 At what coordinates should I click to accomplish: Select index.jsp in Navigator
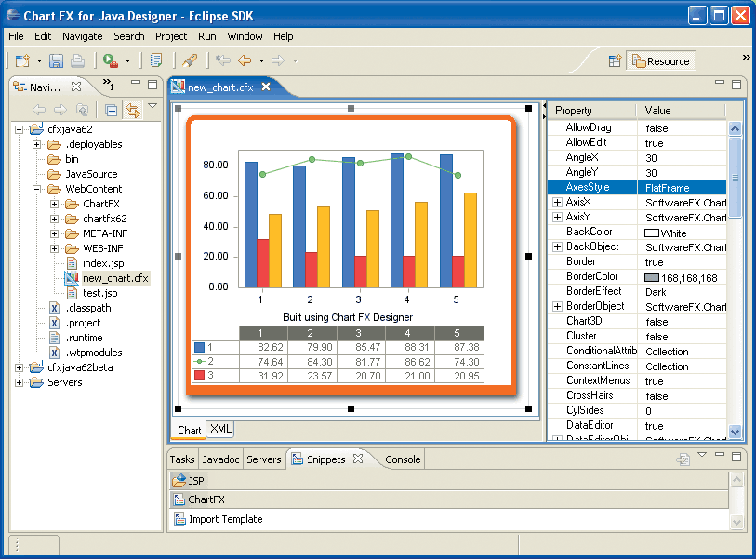pyautogui.click(x=103, y=263)
